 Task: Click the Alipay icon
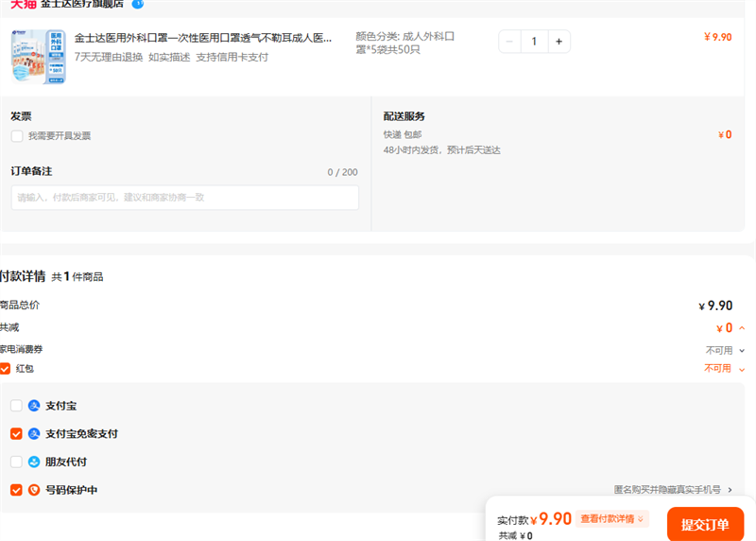[x=34, y=406]
